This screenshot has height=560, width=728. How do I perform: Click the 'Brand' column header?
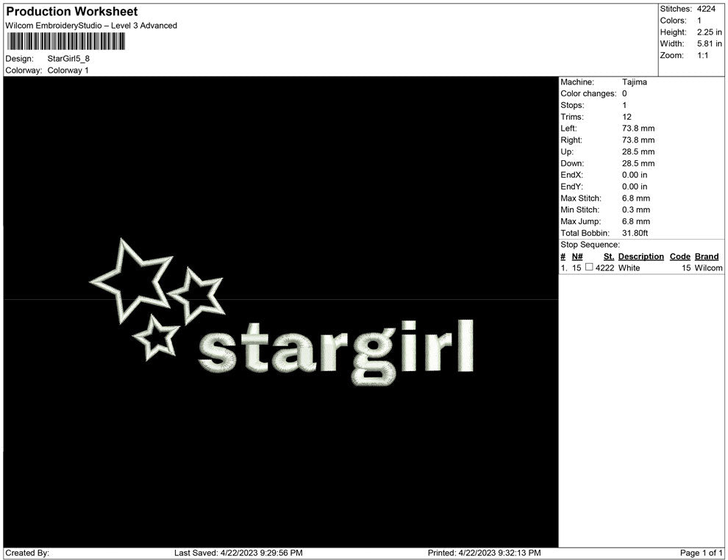tap(707, 256)
